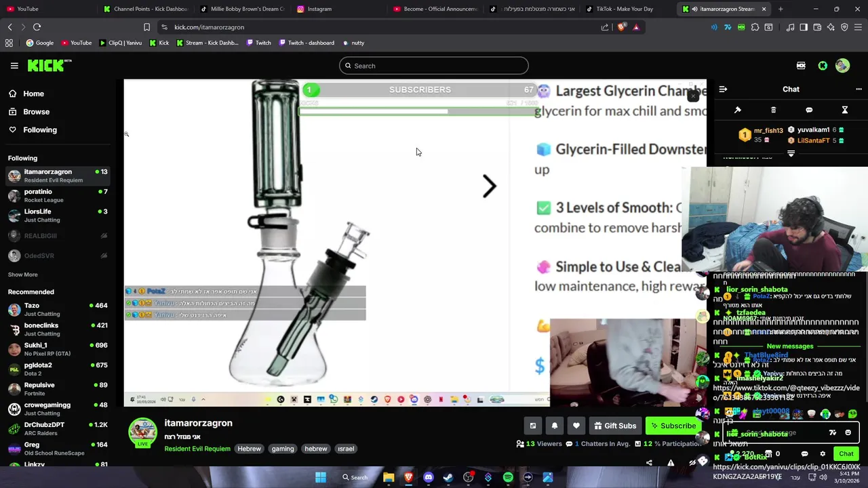Click the heart follow icon under stream
The image size is (868, 488).
point(576,426)
